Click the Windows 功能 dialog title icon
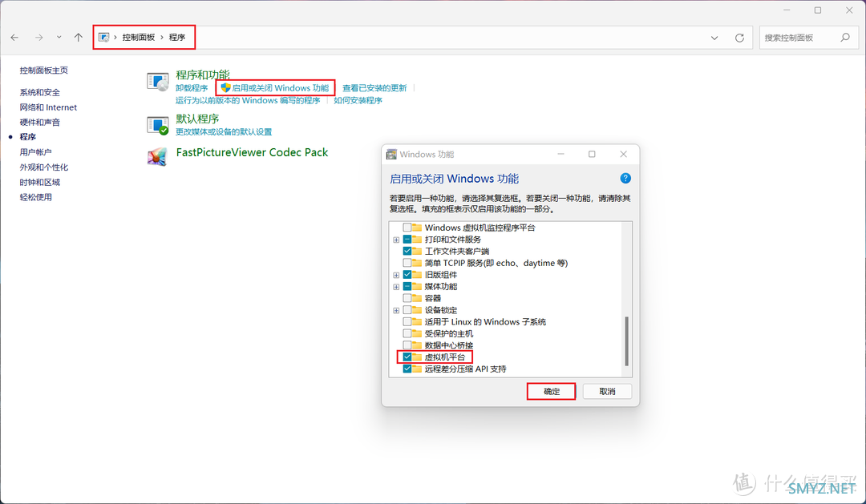Image resolution: width=866 pixels, height=504 pixels. (x=391, y=154)
